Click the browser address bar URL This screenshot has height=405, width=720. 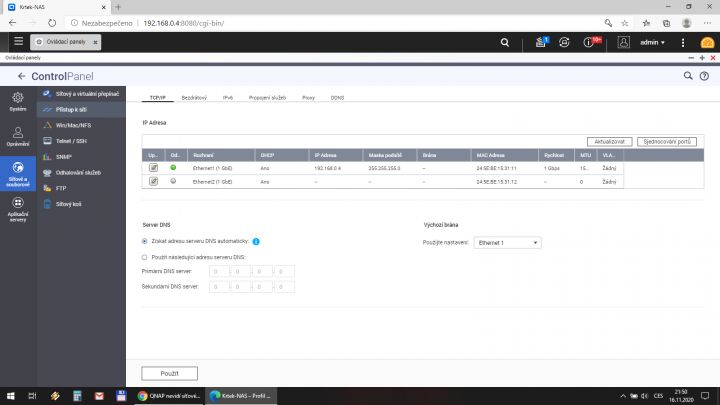click(184, 23)
